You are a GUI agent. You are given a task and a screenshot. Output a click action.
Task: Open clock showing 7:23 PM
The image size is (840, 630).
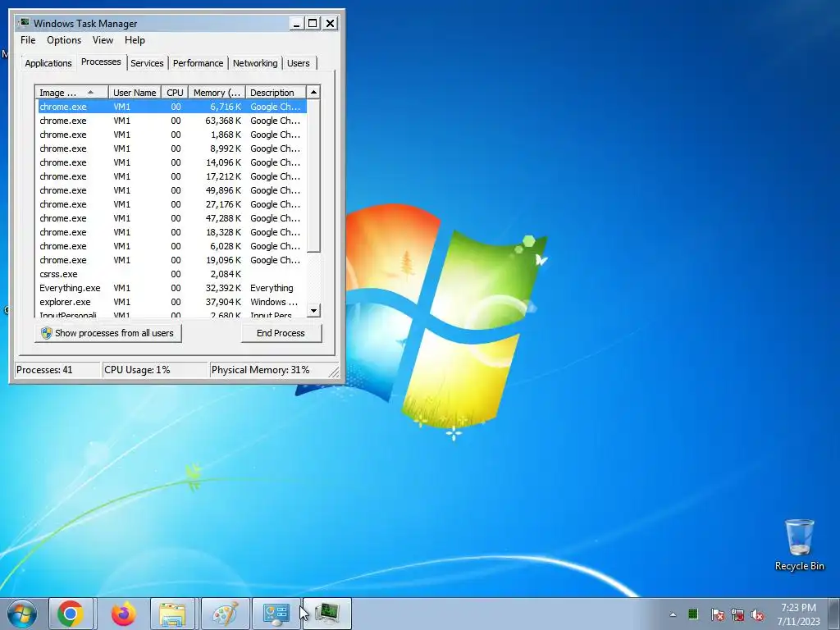798,614
